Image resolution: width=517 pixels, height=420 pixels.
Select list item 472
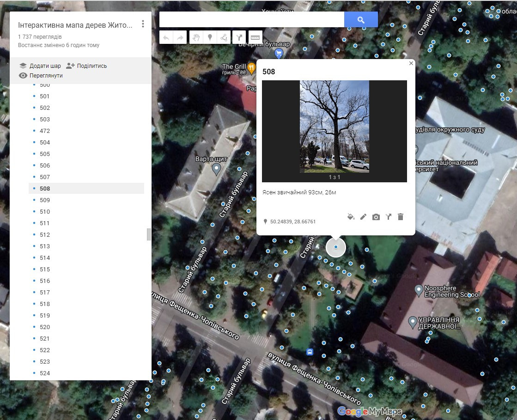coord(86,131)
